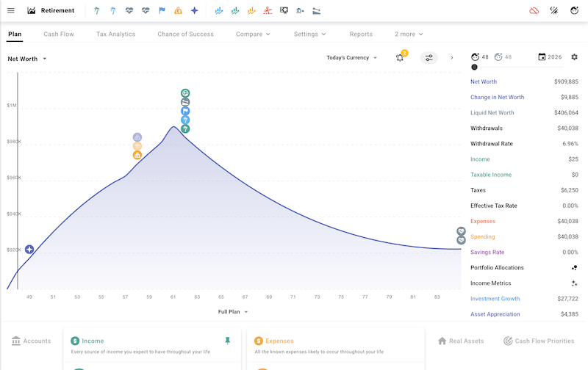The image size is (588, 370).
Task: Click the green pin on Income card
Action: coord(228,341)
